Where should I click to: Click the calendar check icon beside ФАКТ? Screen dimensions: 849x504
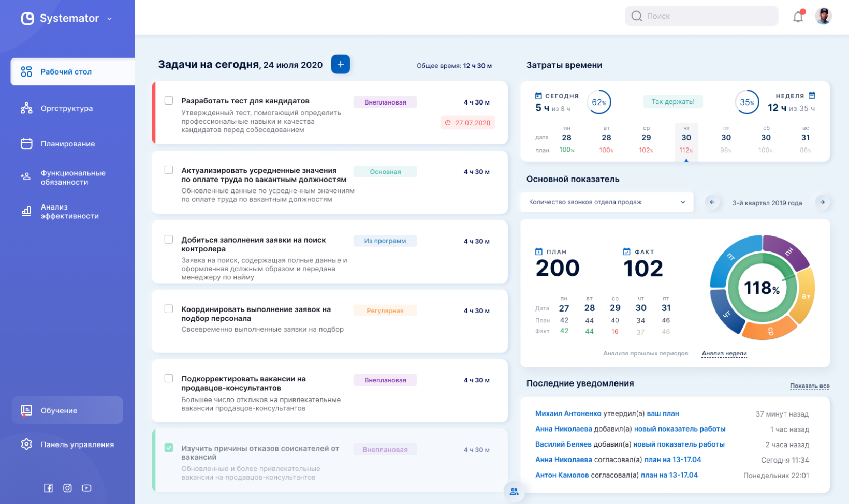point(626,251)
